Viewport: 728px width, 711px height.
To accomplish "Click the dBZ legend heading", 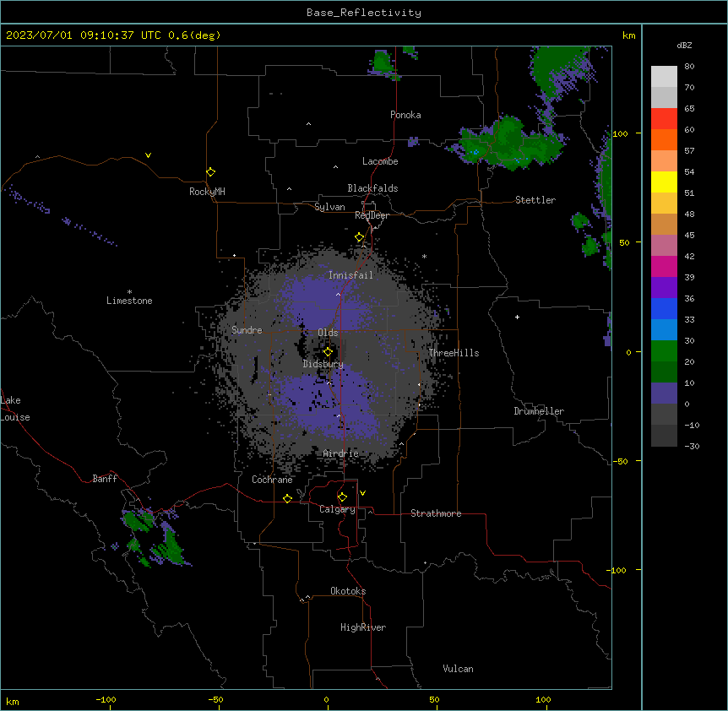I will [684, 45].
